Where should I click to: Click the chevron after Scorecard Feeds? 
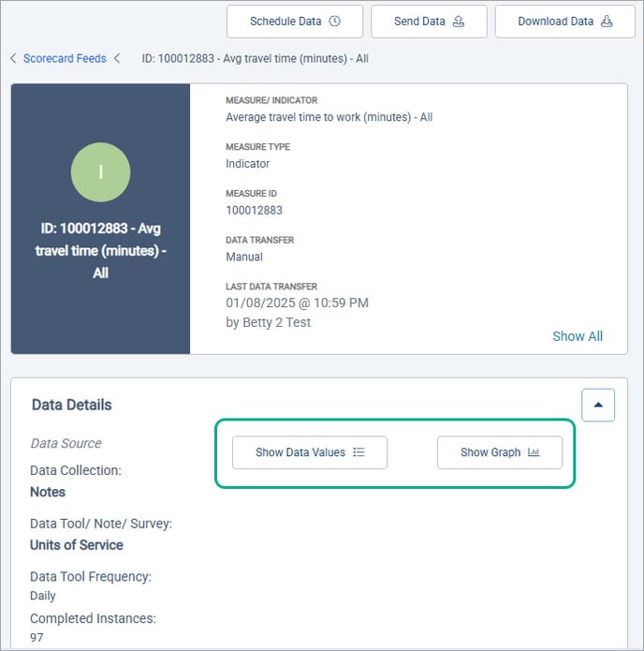click(117, 58)
